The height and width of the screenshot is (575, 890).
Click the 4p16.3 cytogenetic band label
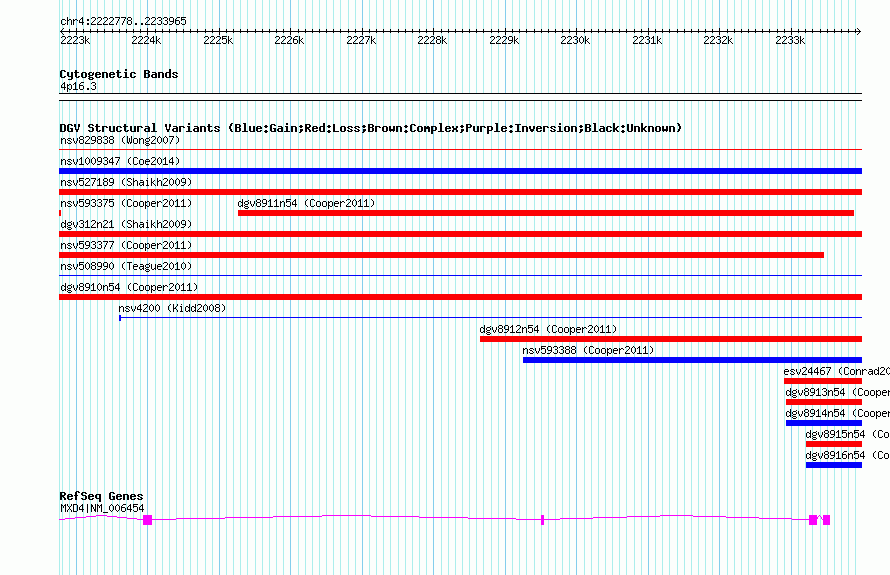(x=78, y=87)
